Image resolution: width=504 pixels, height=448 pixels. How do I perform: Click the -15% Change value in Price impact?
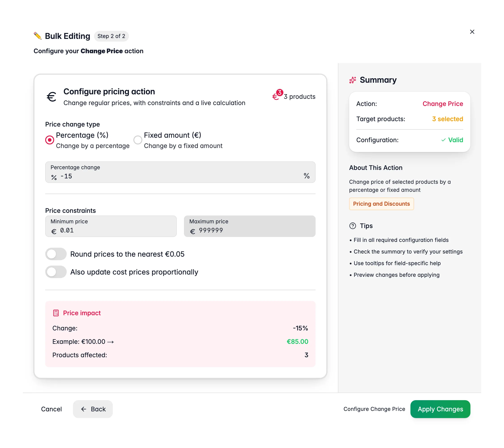[x=300, y=328]
